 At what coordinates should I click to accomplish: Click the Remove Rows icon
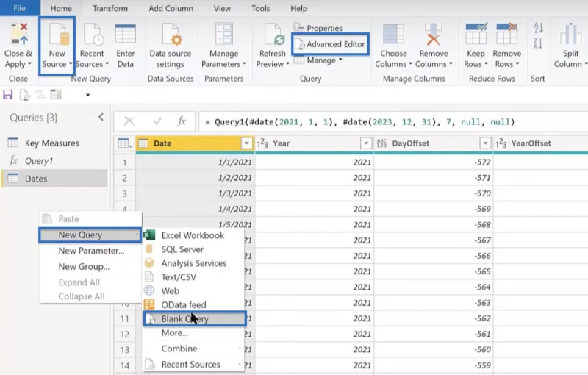(x=506, y=34)
